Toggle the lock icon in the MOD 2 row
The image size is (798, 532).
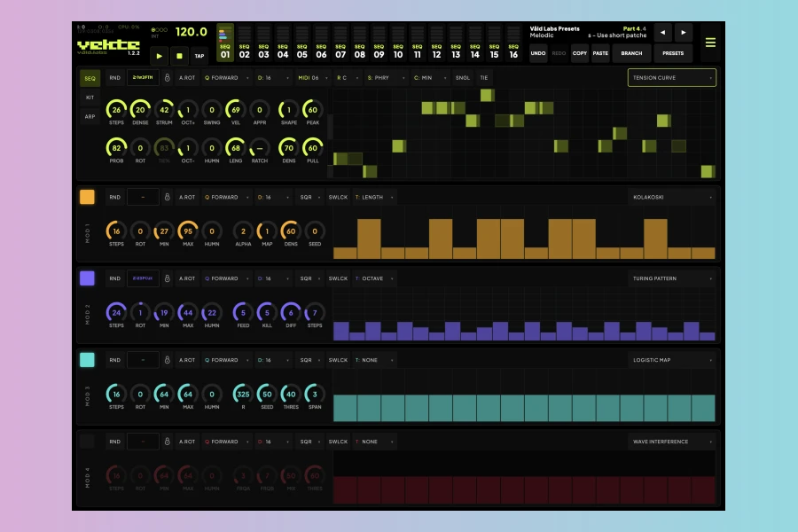point(167,278)
